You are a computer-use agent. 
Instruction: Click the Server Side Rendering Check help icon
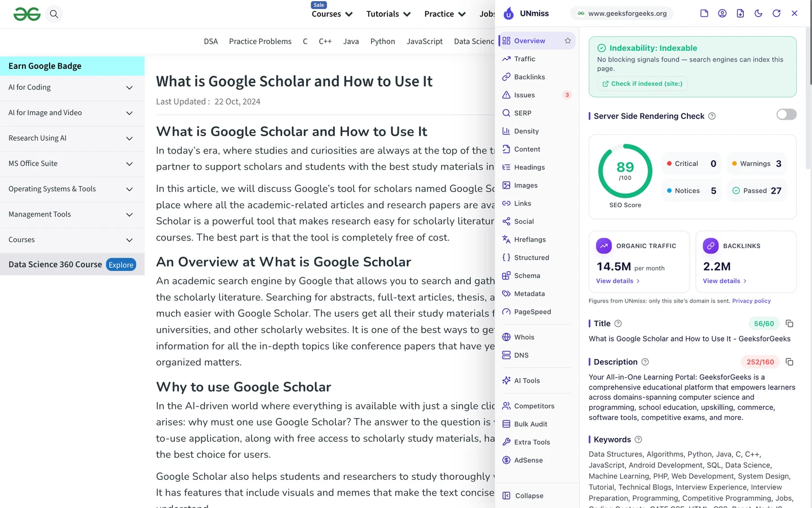(712, 116)
